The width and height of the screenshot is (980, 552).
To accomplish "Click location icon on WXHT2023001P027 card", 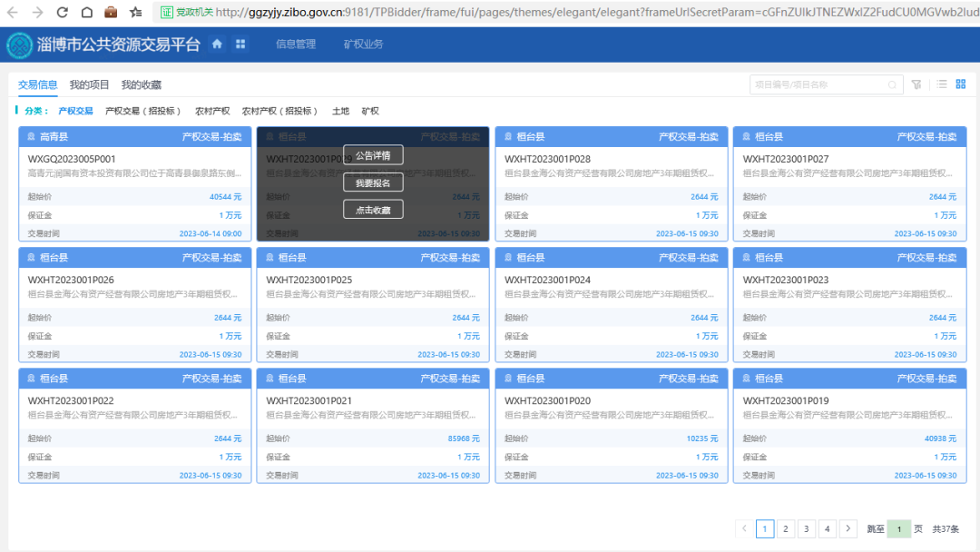I will (746, 136).
